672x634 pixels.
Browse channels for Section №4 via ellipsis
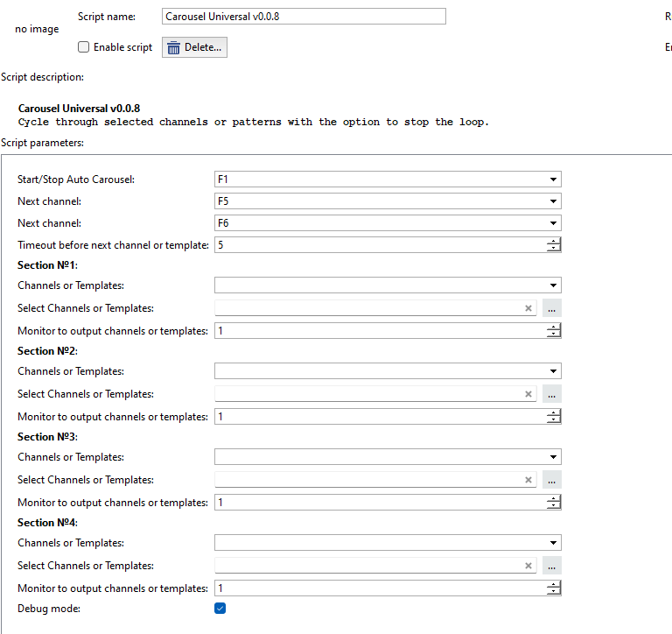pos(551,566)
